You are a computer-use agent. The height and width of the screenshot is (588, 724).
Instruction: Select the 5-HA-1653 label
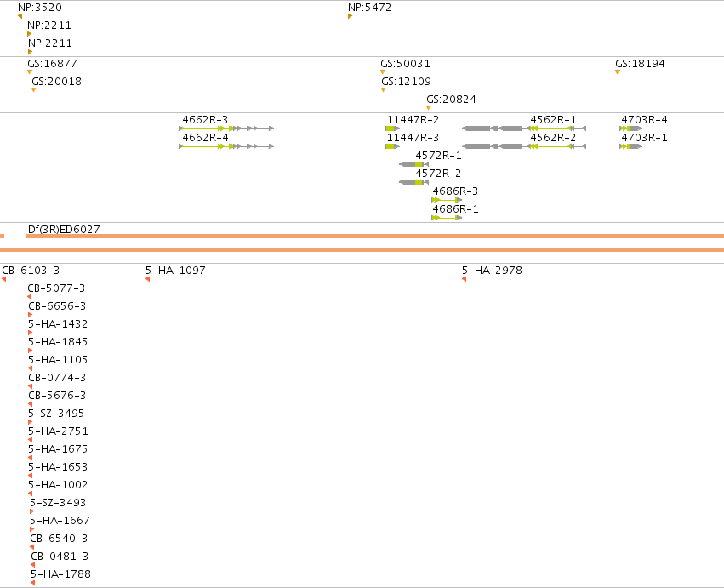[x=58, y=467]
